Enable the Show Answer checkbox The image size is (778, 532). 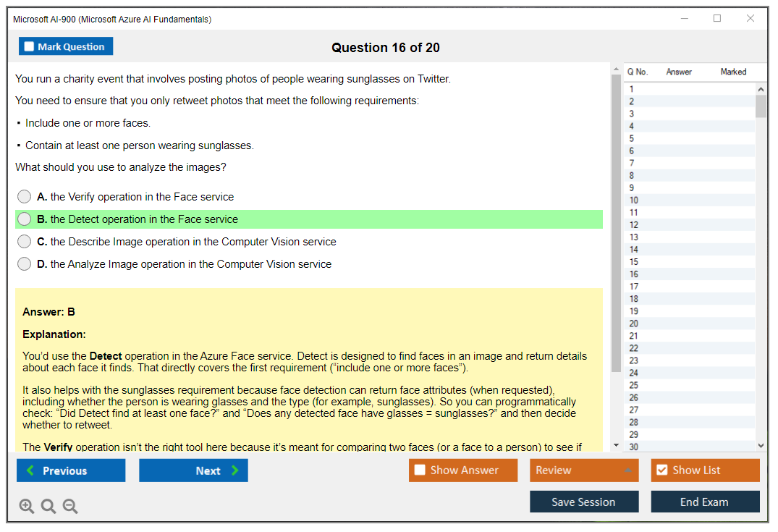(x=420, y=470)
